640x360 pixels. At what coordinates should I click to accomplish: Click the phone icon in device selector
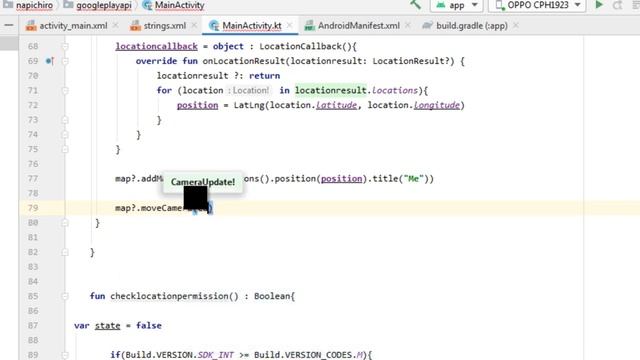point(499,5)
